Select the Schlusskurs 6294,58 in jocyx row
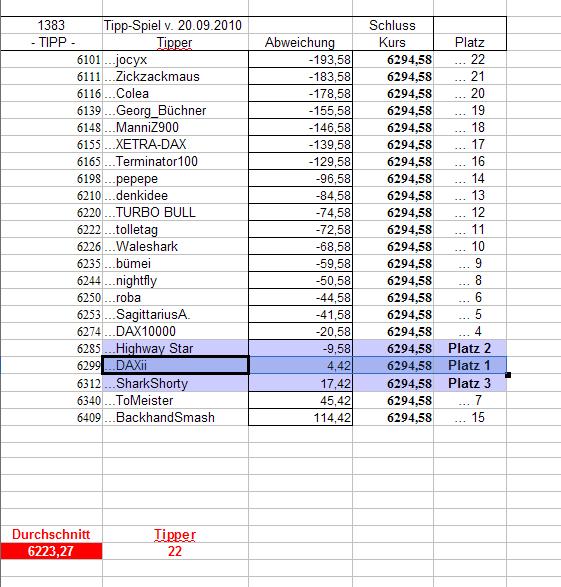 coord(393,59)
